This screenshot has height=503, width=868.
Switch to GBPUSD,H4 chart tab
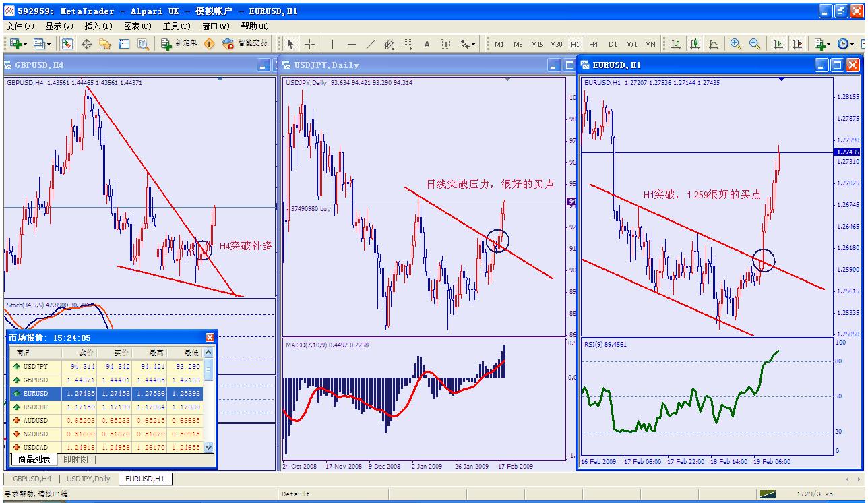32,479
